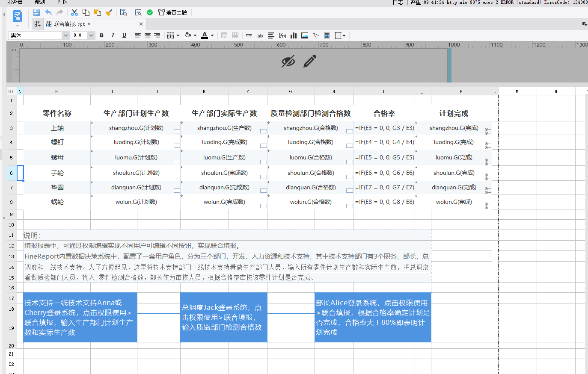This screenshot has height=374, width=588.
Task: Undo the last action
Action: pyautogui.click(x=48, y=12)
